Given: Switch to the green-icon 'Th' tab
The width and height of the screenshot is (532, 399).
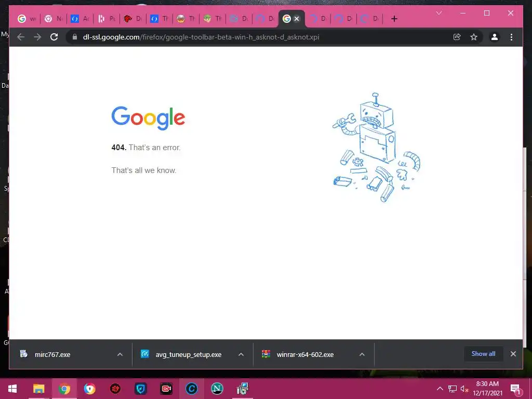Looking at the screenshot, I should pos(212,19).
